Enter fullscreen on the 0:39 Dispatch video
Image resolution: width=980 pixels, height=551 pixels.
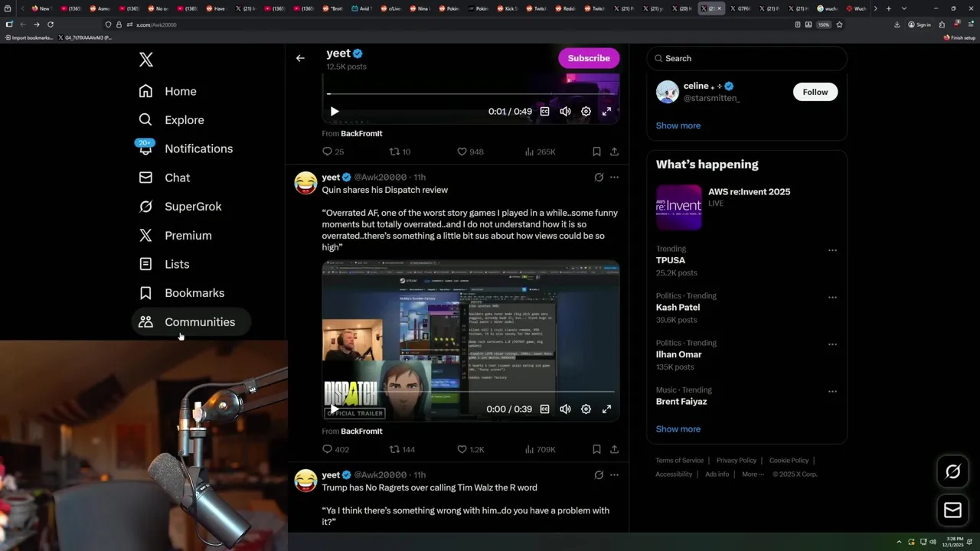(606, 409)
